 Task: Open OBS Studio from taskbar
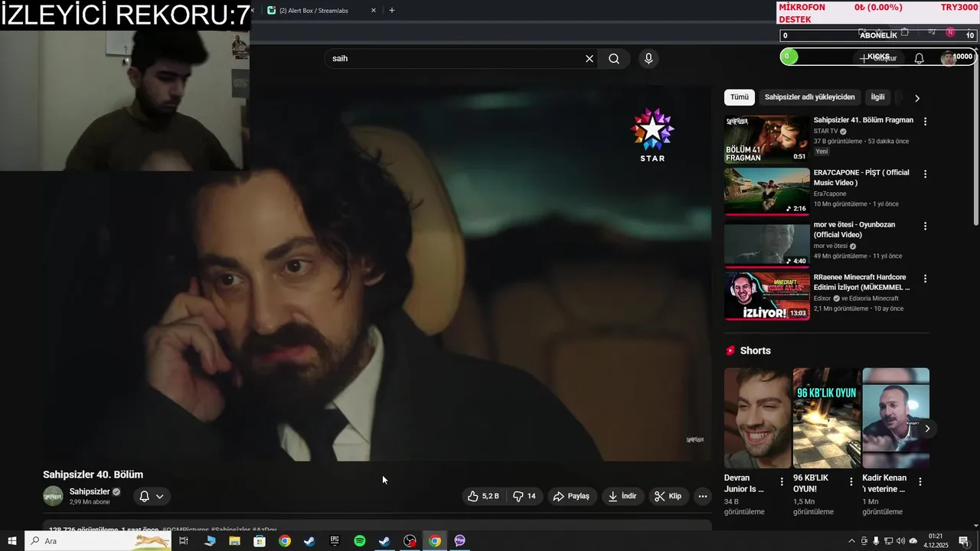coord(410,541)
